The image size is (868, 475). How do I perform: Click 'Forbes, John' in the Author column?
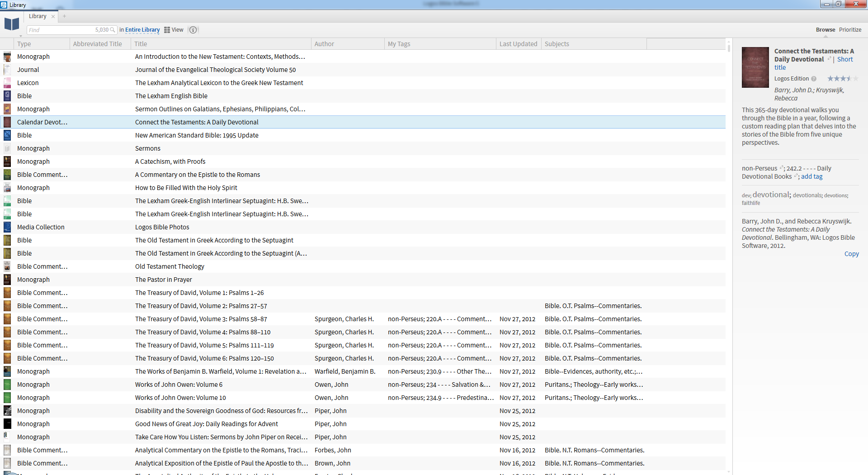(333, 450)
